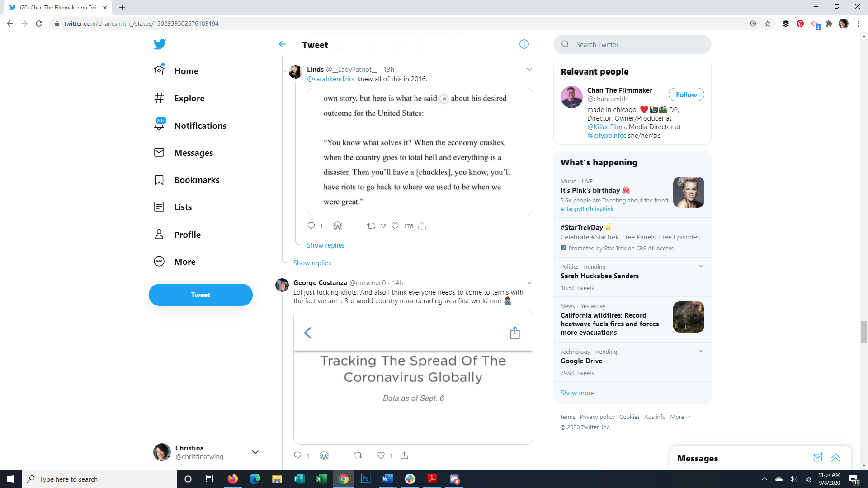Reply to George Costanza's tweet
The width and height of the screenshot is (868, 488).
pos(297,455)
